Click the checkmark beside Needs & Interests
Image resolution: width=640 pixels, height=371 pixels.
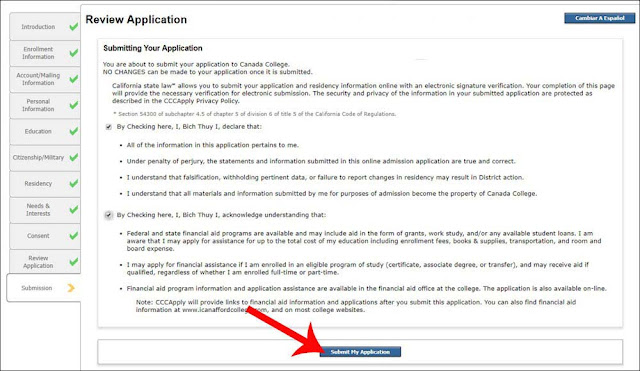pos(73,210)
